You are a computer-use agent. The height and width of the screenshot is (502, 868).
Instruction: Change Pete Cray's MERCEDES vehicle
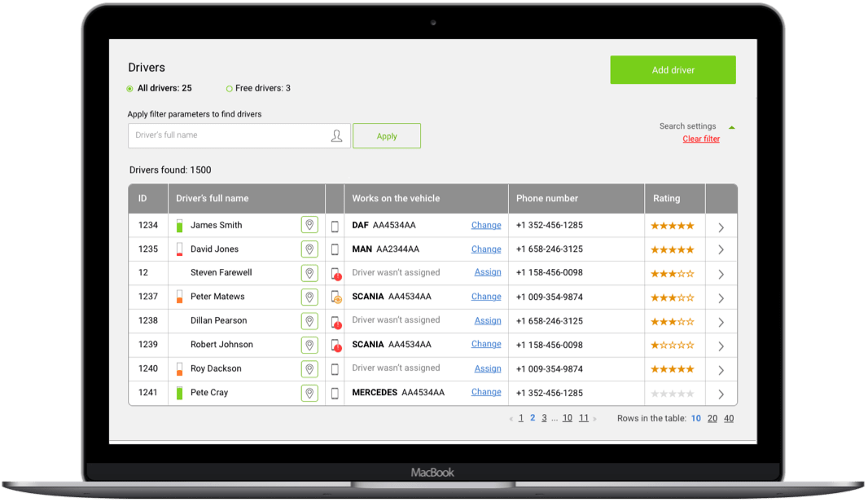[486, 392]
